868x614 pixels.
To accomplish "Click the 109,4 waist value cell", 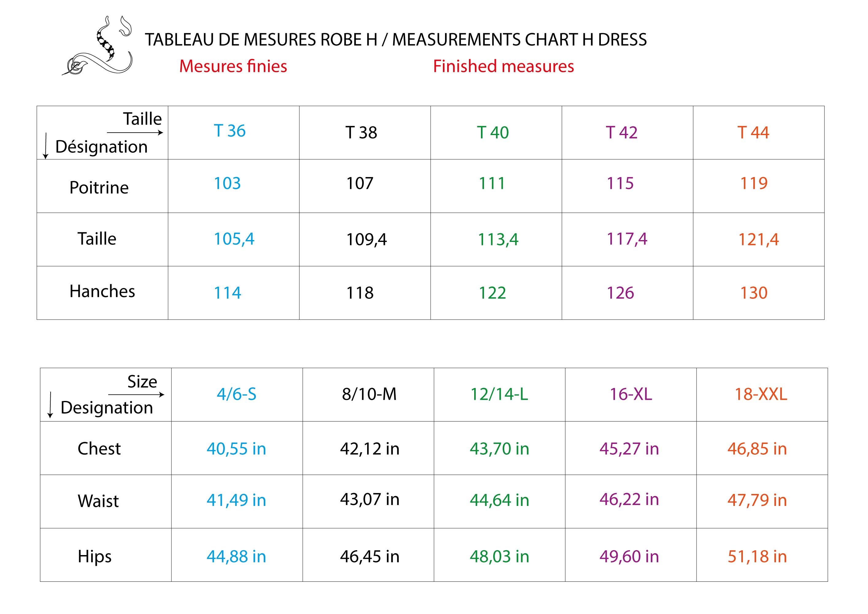I will 366,239.
